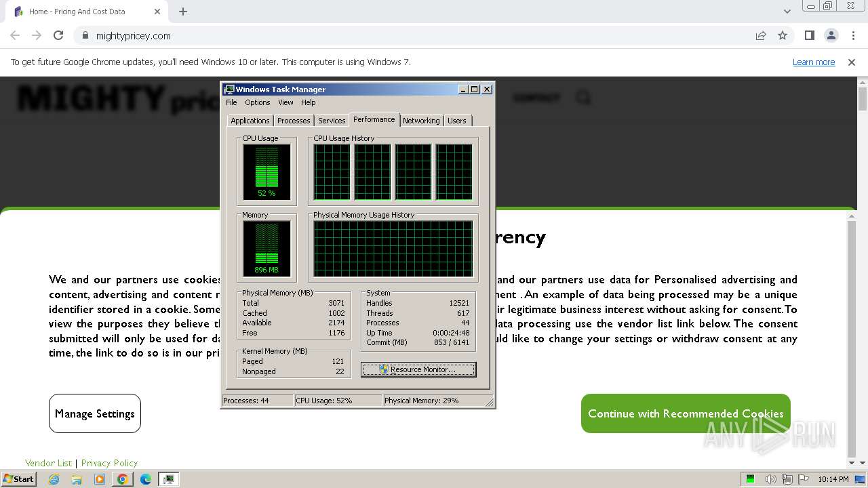Click scroll down arrow of consent dialog
The width and height of the screenshot is (868, 488).
click(x=852, y=463)
